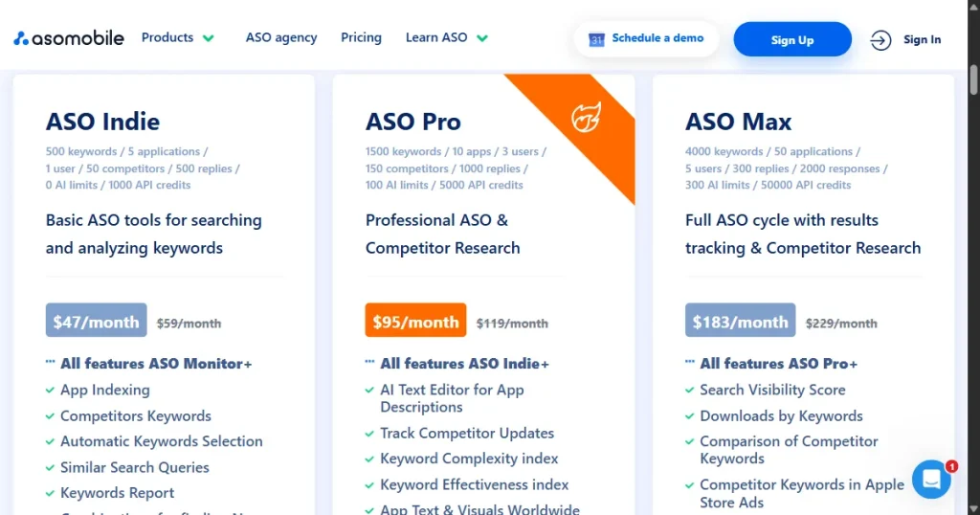Select the $183/month ASO Max price
This screenshot has height=515, width=980.
click(740, 320)
